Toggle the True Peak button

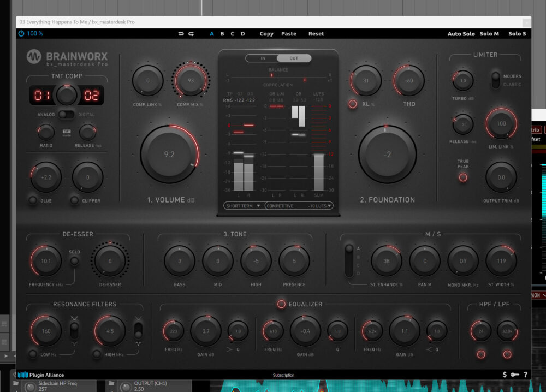[463, 177]
